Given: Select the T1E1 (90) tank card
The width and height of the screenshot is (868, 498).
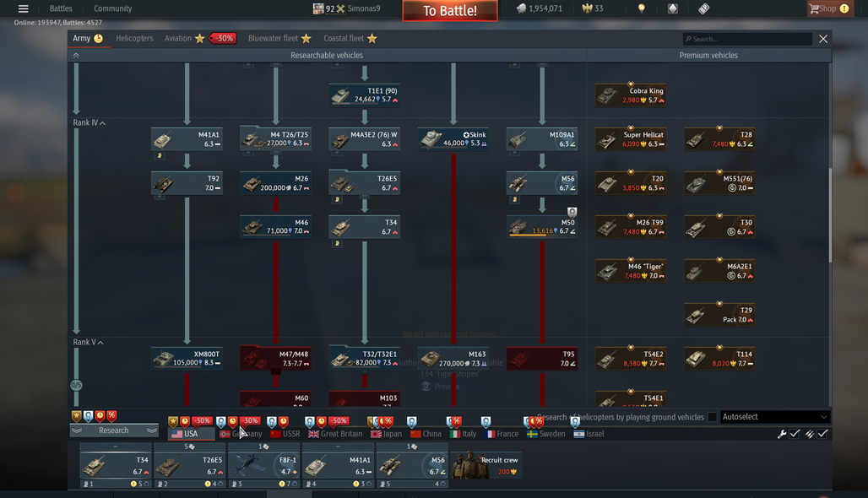Looking at the screenshot, I should coord(364,95).
